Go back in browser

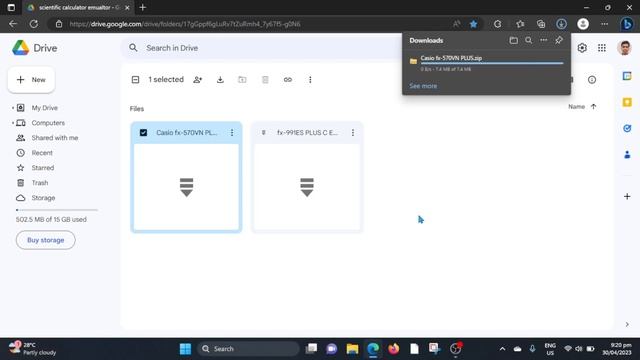(x=13, y=24)
